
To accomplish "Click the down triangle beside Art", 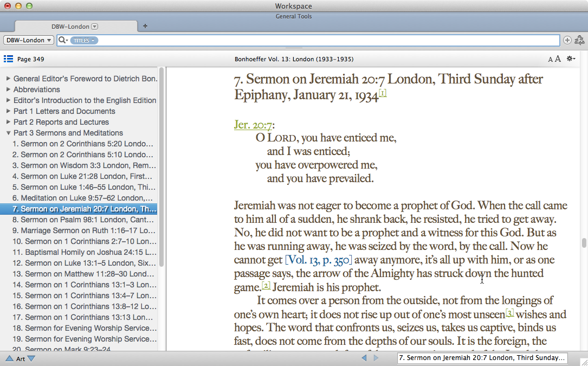I will [31, 358].
